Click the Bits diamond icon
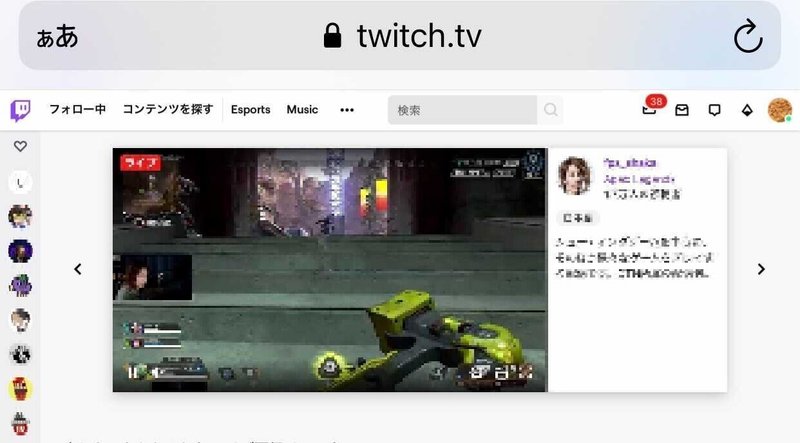This screenshot has height=443, width=800. tap(747, 110)
